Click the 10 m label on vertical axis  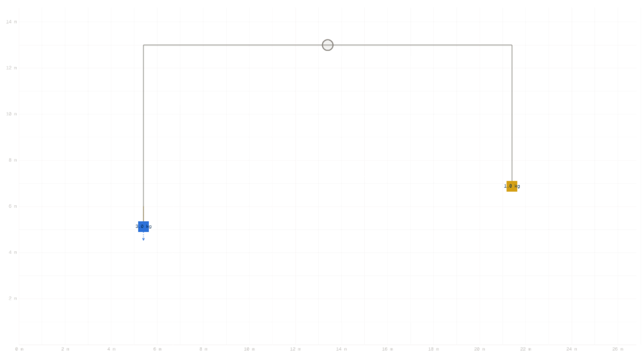pyautogui.click(x=11, y=114)
